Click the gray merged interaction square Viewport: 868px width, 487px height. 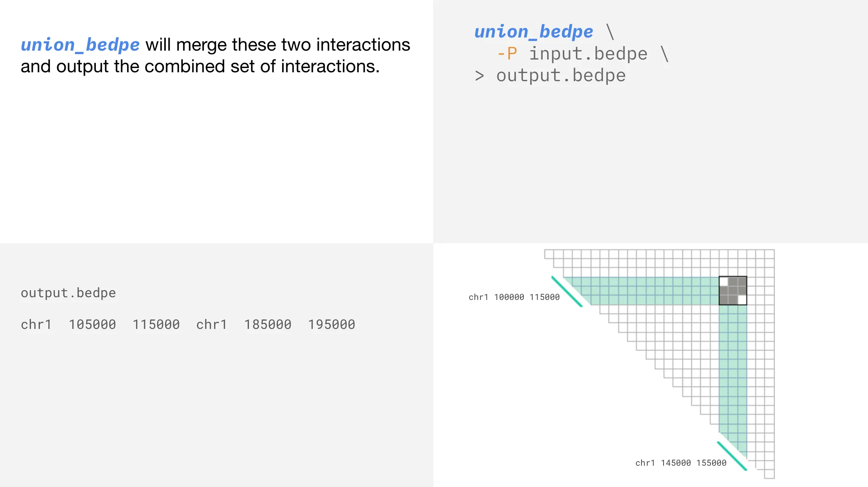733,291
